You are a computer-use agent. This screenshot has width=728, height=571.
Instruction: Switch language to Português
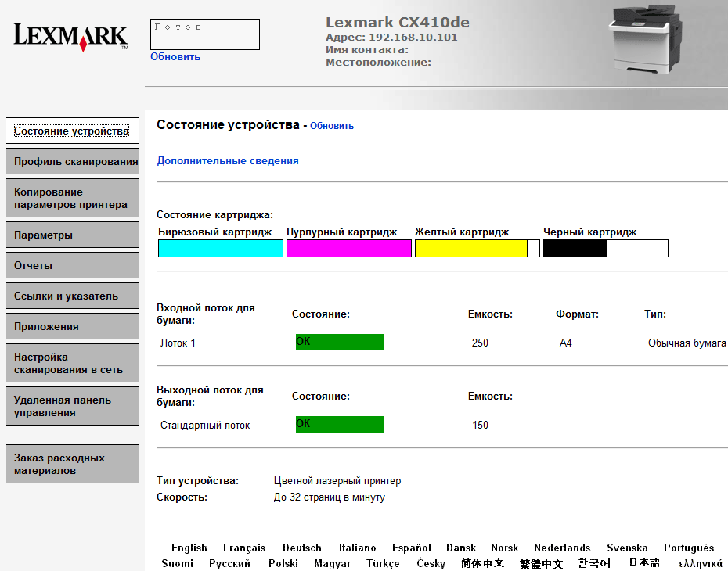[689, 548]
